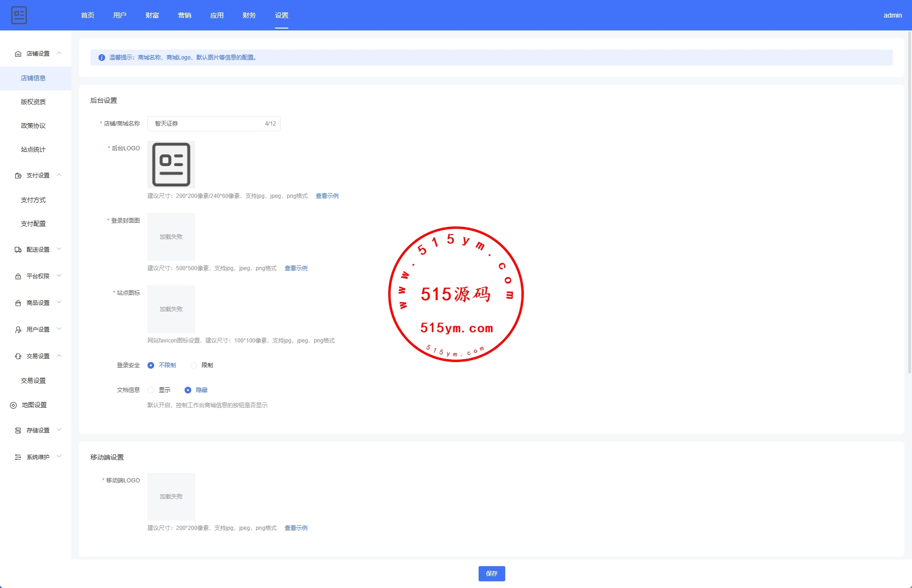Screen dimensions: 912x588
Task: Select the 限制 login security radio
Action: click(x=194, y=365)
